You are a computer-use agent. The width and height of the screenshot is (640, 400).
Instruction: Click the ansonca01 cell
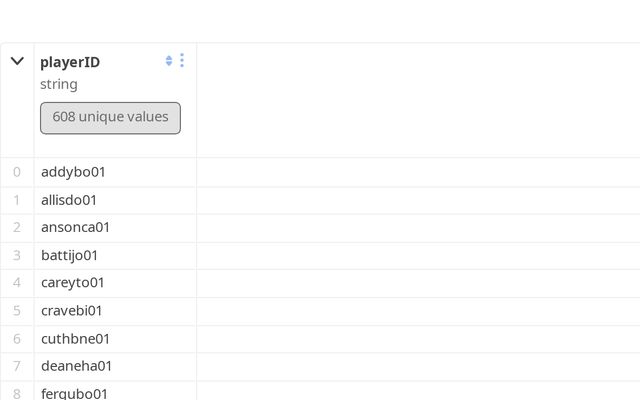[x=75, y=227]
